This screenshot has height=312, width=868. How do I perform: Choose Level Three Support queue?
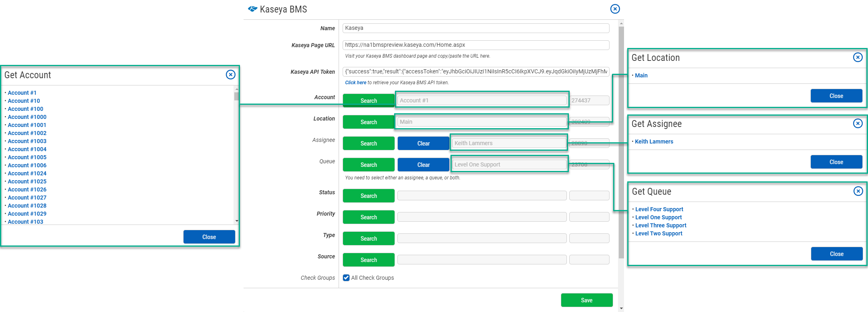click(x=660, y=225)
